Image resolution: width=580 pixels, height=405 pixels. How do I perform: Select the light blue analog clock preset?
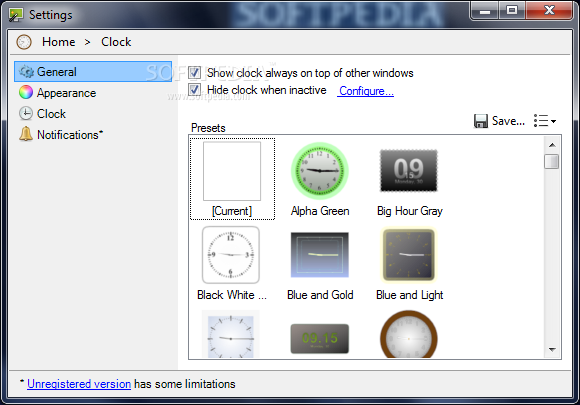231,334
